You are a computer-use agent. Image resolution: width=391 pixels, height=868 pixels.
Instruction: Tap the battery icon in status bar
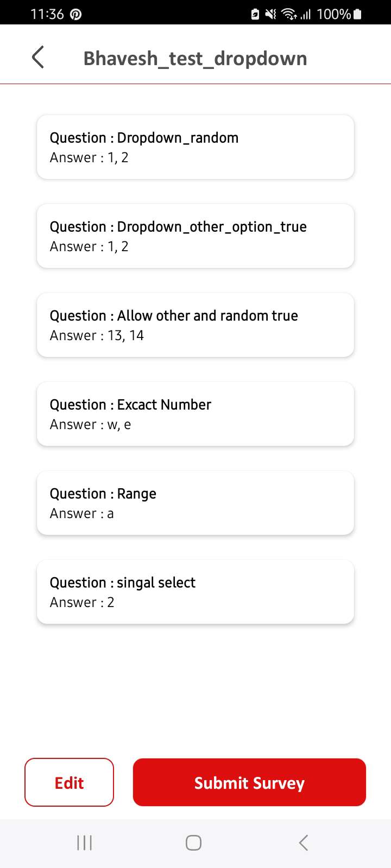pos(357,15)
